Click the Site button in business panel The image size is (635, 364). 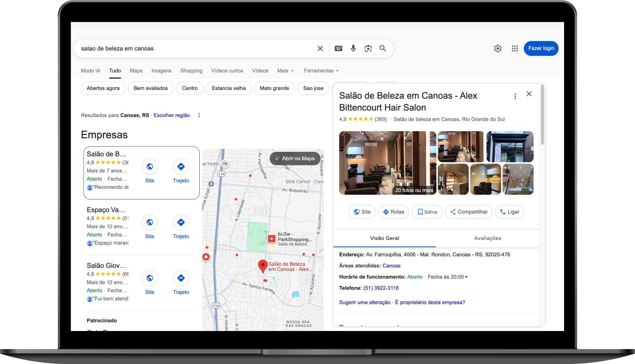click(362, 212)
